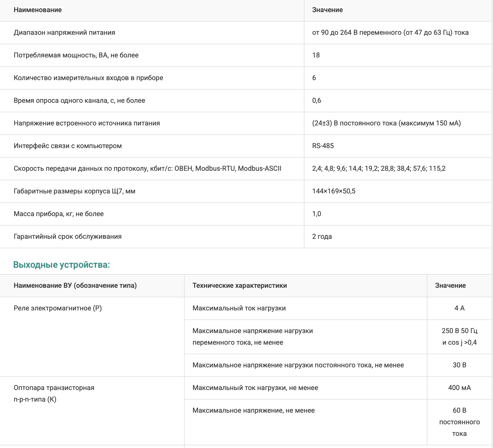This screenshot has width=493, height=448.
Task: Click the 'Значение' header in top table
Action: click(327, 10)
